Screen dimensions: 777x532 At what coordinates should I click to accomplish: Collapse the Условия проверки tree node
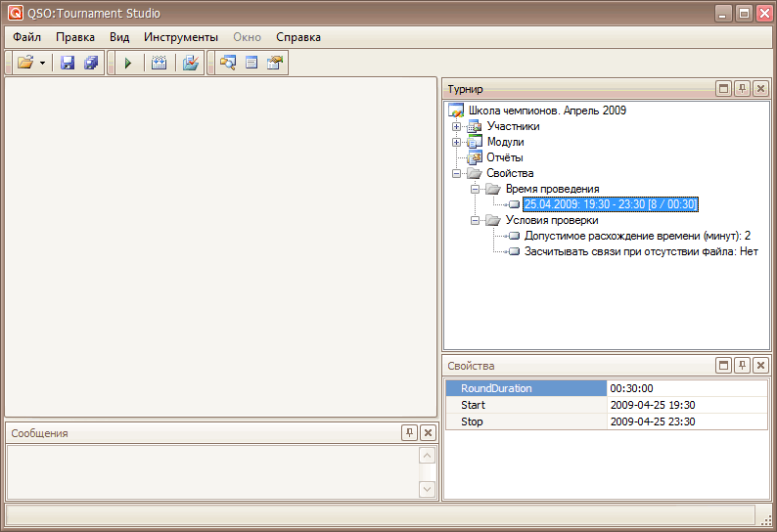pos(475,220)
